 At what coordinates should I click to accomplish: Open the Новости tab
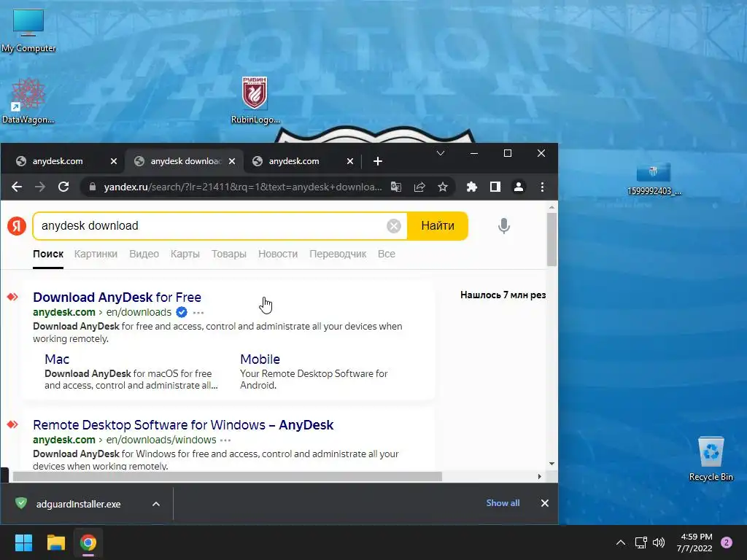point(278,254)
